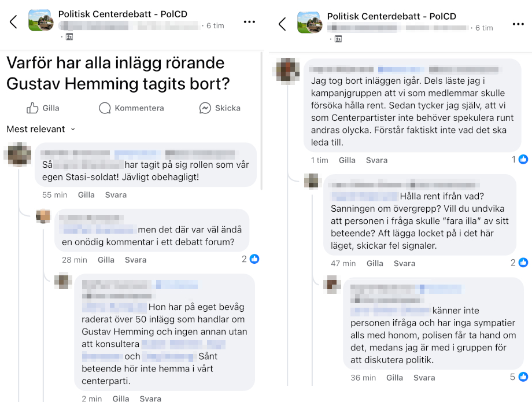The image size is (532, 402).
Task: Click like reaction icon on 'Jag tog bort' comment
Action: (523, 160)
